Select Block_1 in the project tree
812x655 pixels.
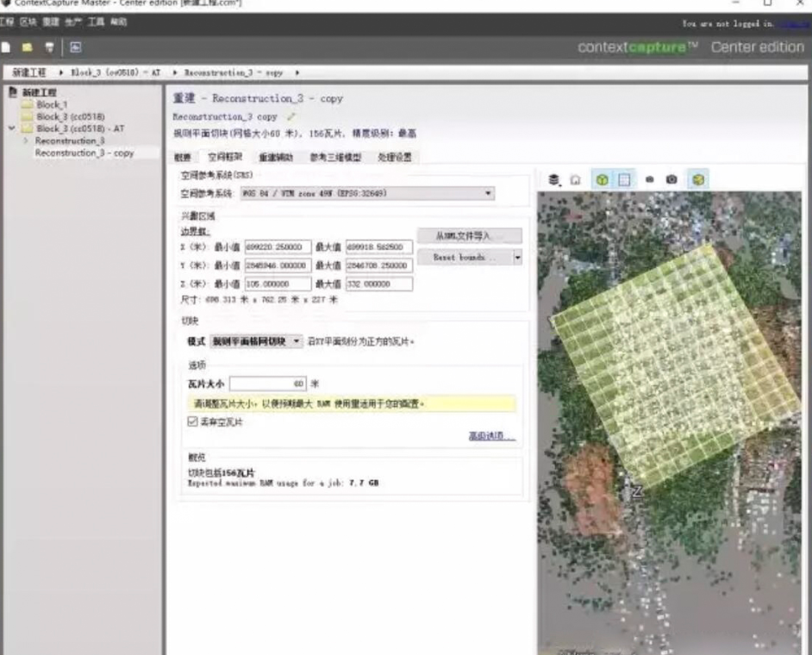click(x=52, y=104)
